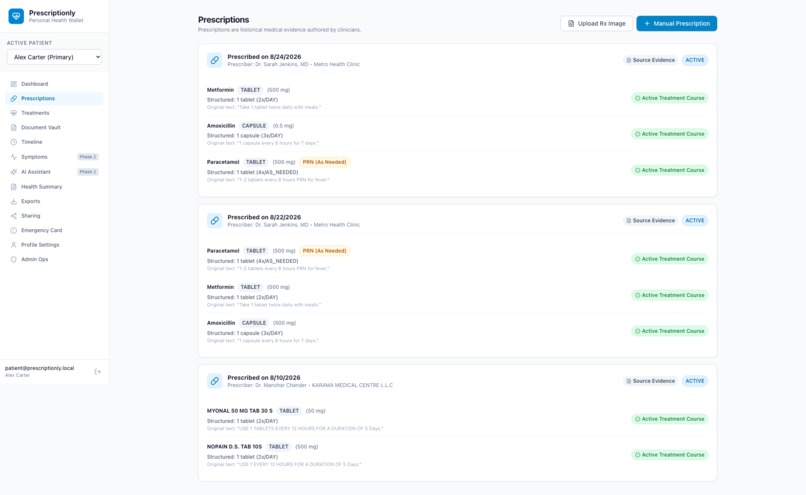Click the ACTIVE badge on the 8/22/2026 prescription
Viewport: 806px width, 495px height.
(x=694, y=221)
